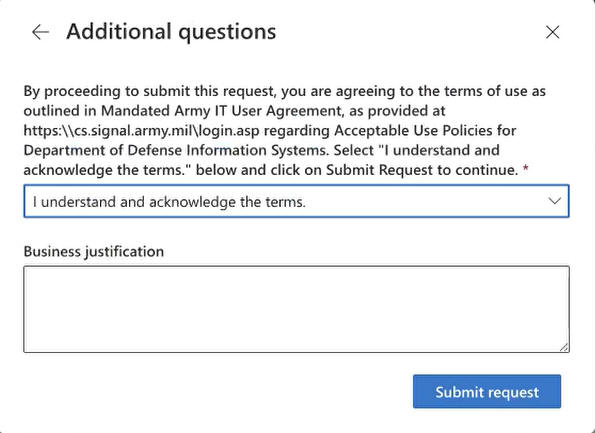Submit the request with the blue button
The height and width of the screenshot is (433, 595).
pyautogui.click(x=487, y=391)
